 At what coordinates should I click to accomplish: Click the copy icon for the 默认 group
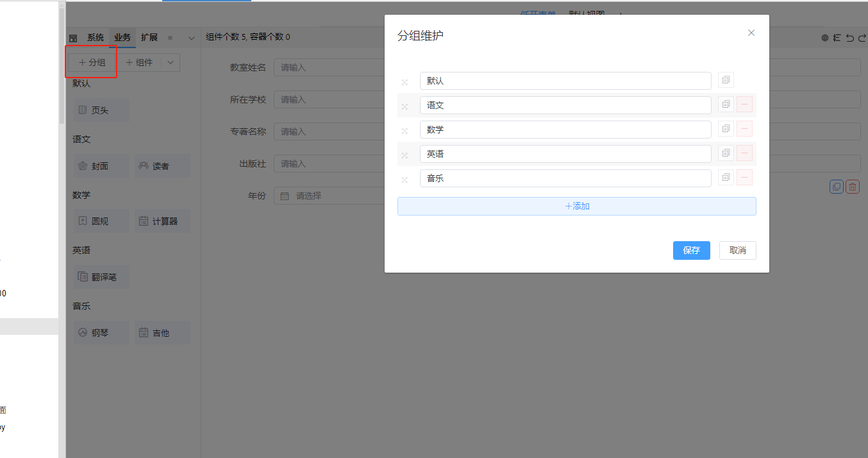coord(726,80)
